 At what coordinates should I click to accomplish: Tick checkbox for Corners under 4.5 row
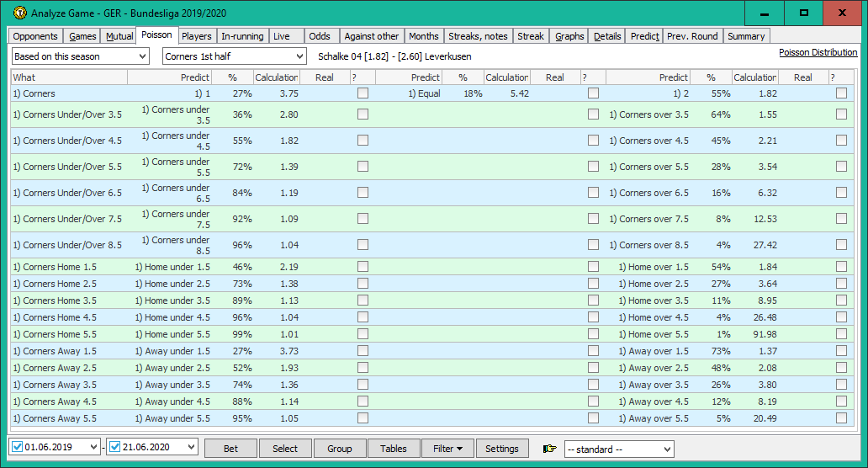[x=363, y=141]
